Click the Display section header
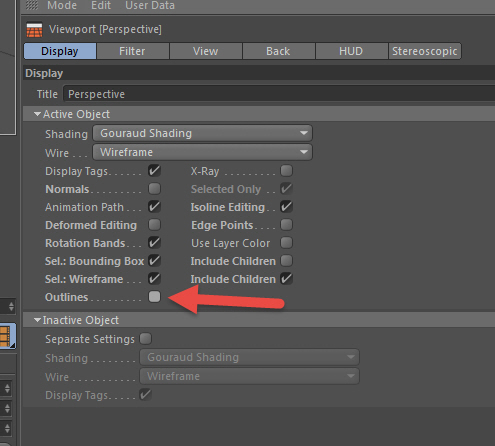The image size is (495, 446). (x=259, y=73)
